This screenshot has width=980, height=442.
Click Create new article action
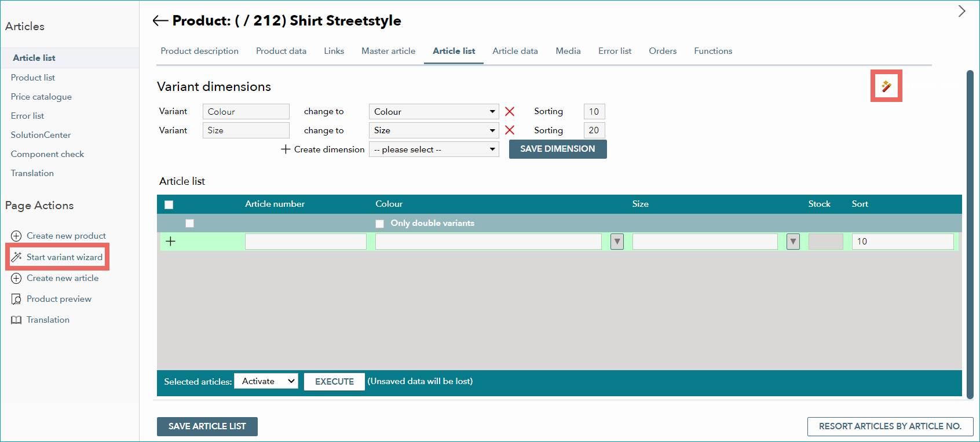pyautogui.click(x=63, y=278)
